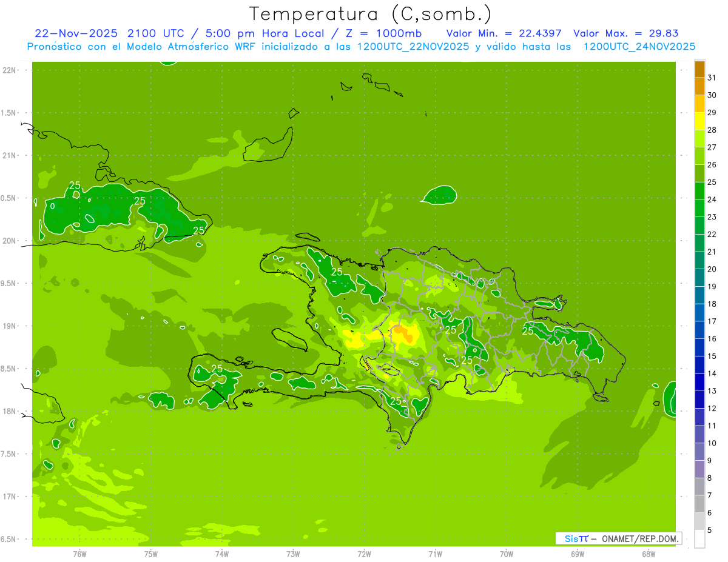728x562 pixels.
Task: Click the "76W" longitude axis label
Action: click(79, 554)
